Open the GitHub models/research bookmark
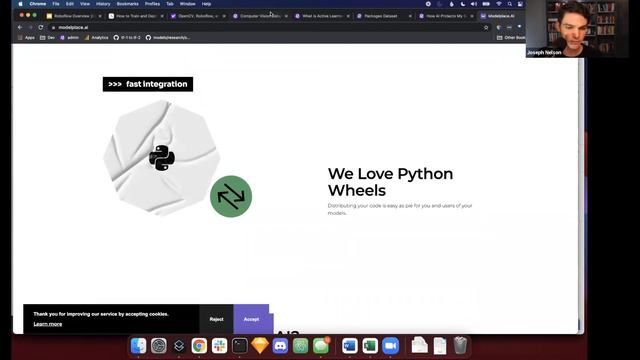The height and width of the screenshot is (360, 640). pos(168,38)
